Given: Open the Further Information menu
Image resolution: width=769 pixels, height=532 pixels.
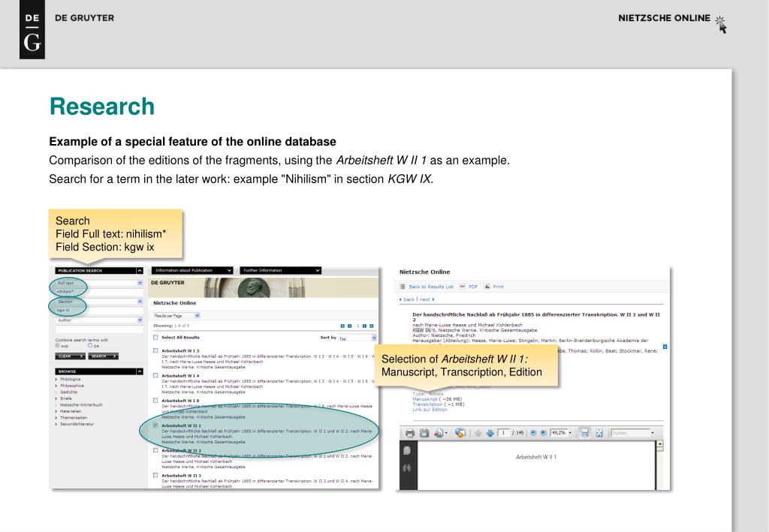Looking at the screenshot, I should click(280, 270).
